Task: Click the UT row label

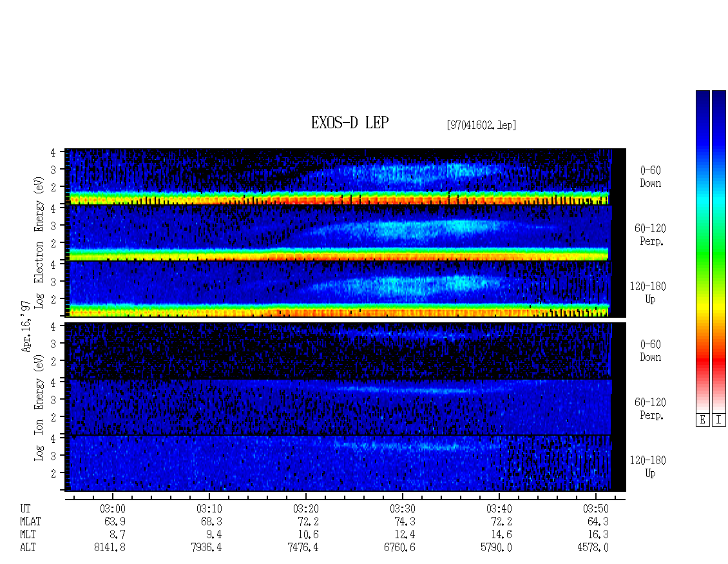Action: (x=25, y=509)
